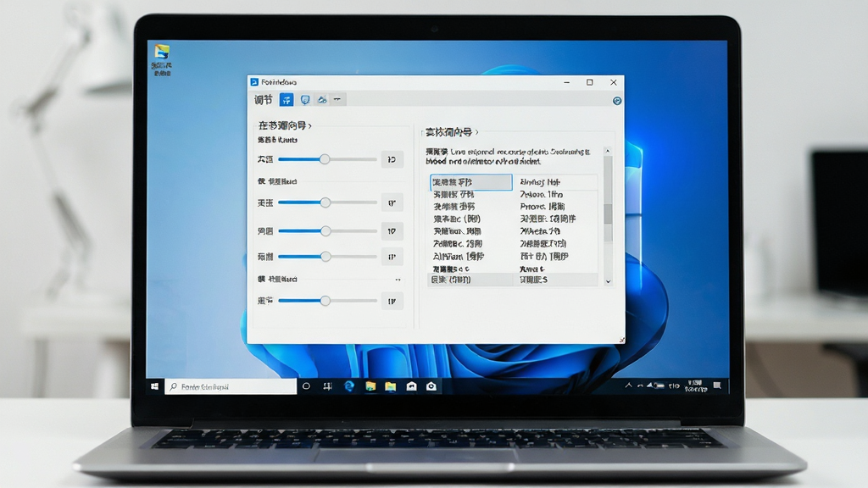Open Microsoft Edge from the taskbar

(348, 386)
